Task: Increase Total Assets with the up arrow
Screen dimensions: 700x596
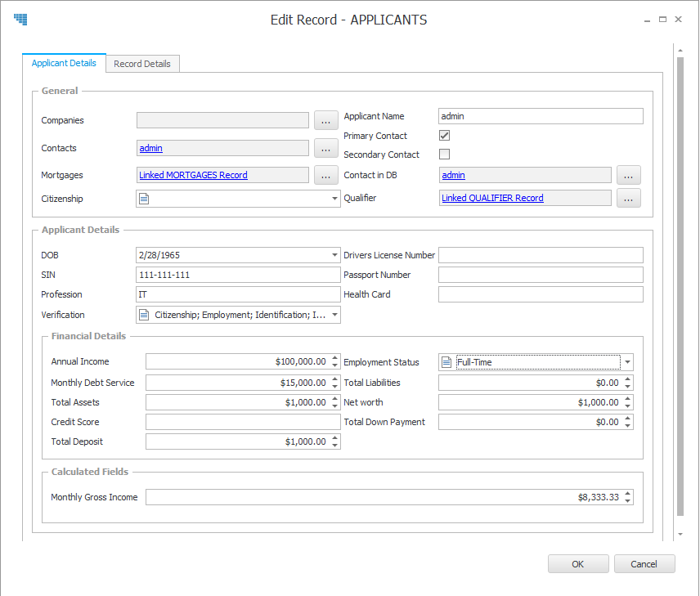Action: [334, 399]
